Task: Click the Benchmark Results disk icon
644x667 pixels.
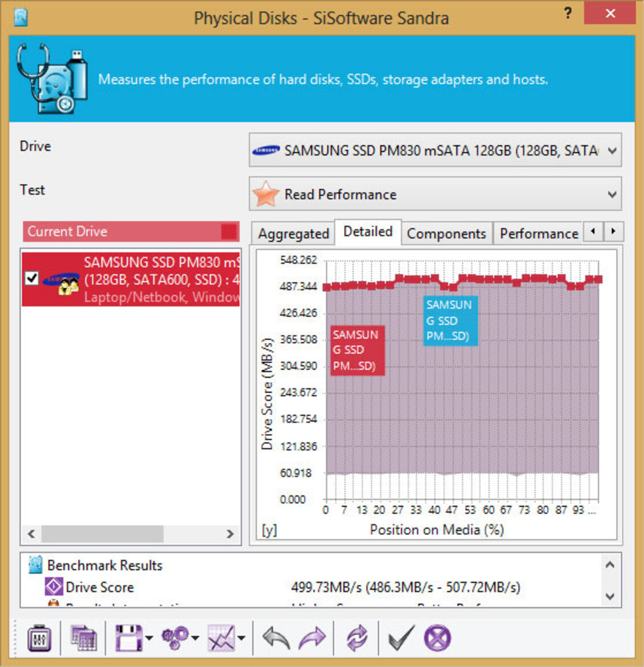Action: (x=35, y=565)
